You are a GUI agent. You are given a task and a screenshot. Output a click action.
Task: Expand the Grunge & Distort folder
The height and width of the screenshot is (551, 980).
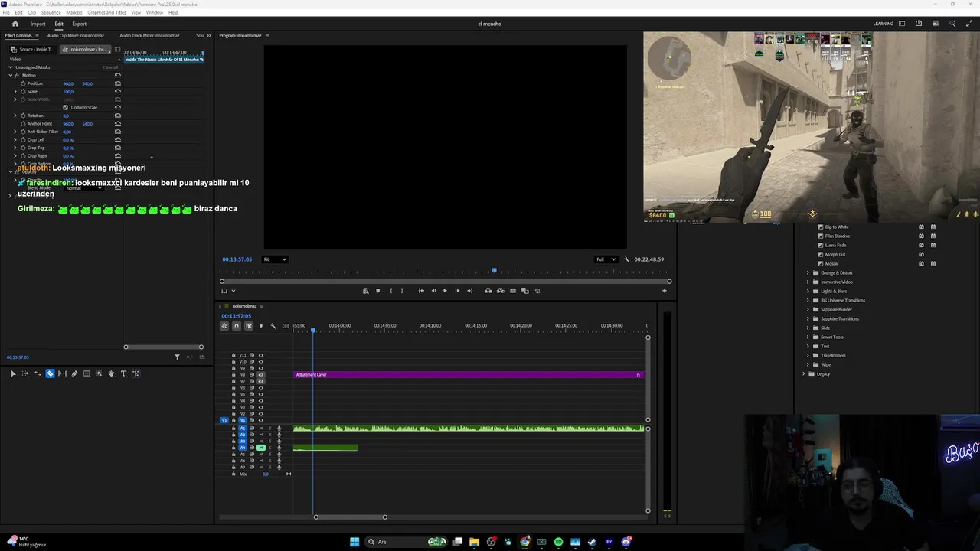(x=808, y=272)
